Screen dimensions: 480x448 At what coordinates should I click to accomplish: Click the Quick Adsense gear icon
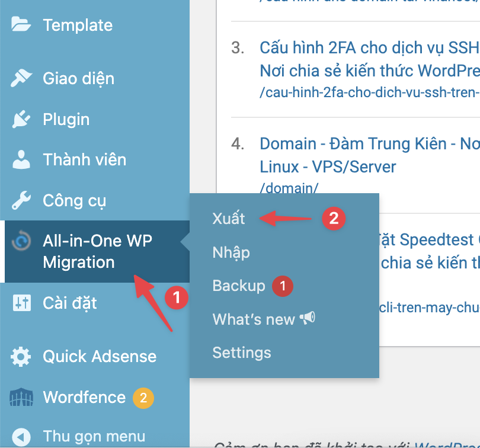[x=21, y=357]
